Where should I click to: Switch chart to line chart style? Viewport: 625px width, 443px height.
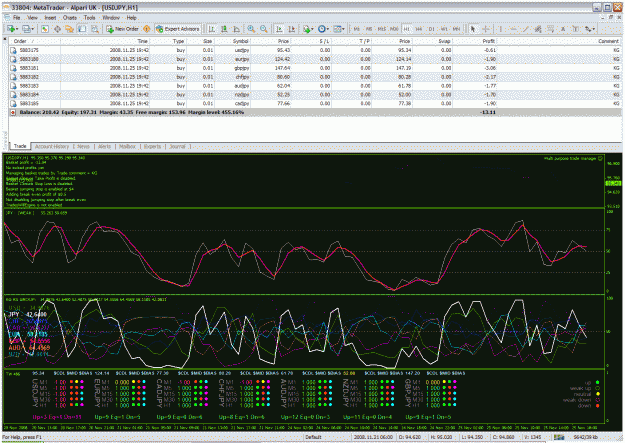click(236, 29)
